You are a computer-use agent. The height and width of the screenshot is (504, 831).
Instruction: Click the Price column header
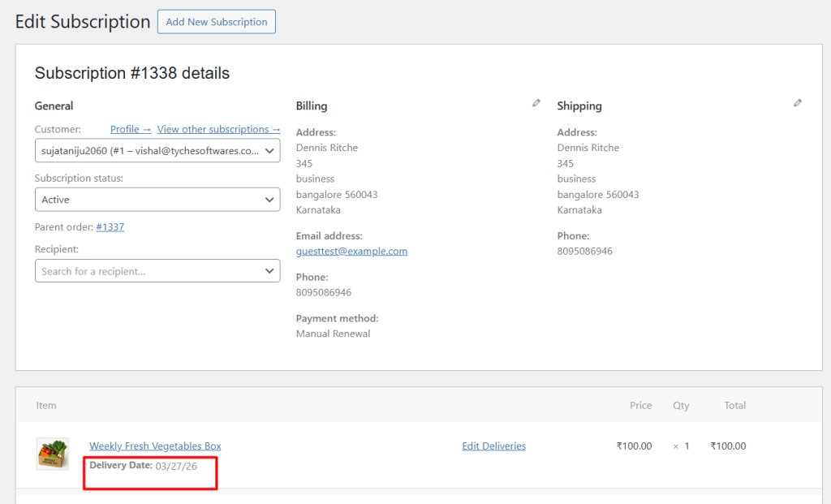(640, 405)
